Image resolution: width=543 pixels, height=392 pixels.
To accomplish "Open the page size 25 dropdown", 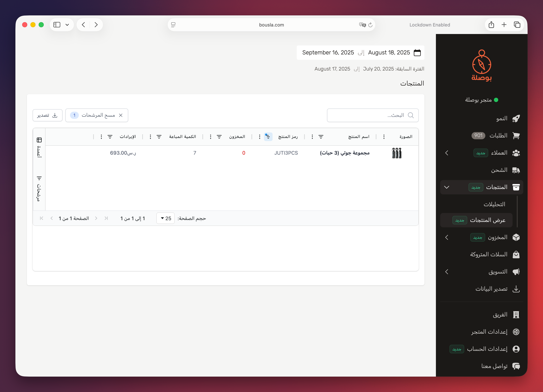I will tap(165, 218).
